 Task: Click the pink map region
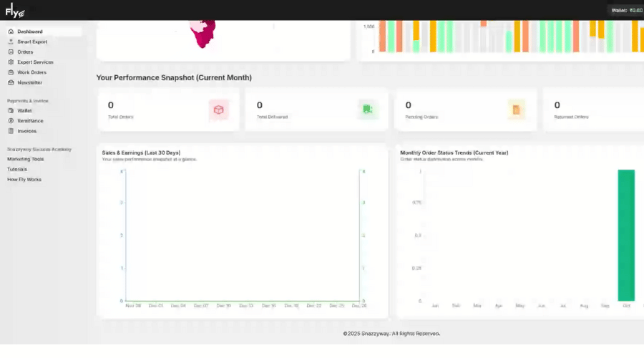[203, 34]
